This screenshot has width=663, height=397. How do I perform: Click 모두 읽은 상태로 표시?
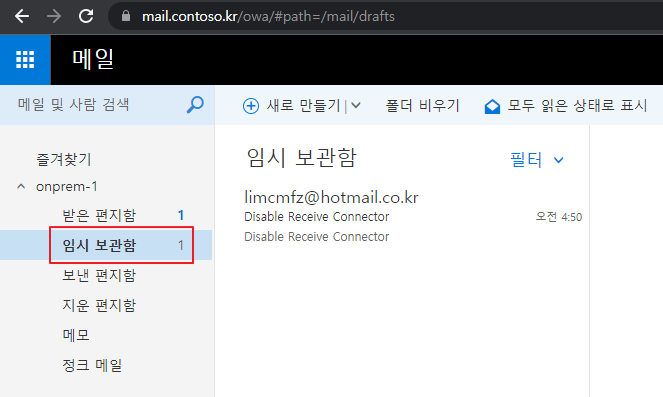(x=577, y=105)
